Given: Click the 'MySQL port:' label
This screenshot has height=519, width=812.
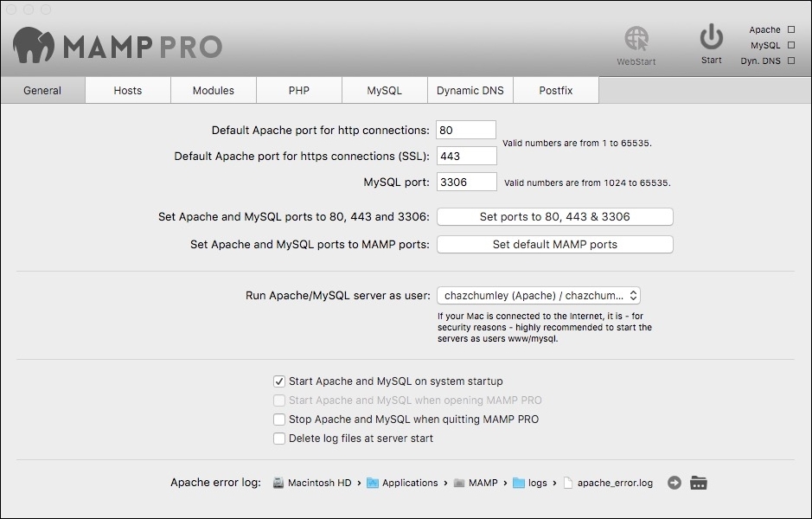Looking at the screenshot, I should click(x=397, y=182).
